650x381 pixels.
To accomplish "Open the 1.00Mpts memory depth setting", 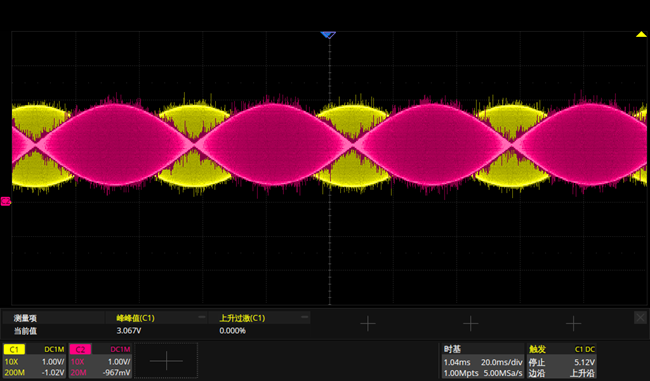I will (461, 373).
